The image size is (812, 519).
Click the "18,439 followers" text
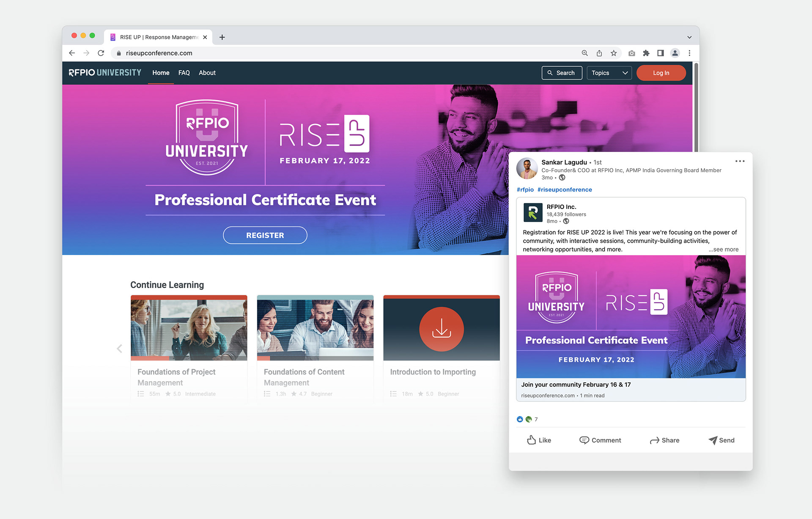coord(566,214)
